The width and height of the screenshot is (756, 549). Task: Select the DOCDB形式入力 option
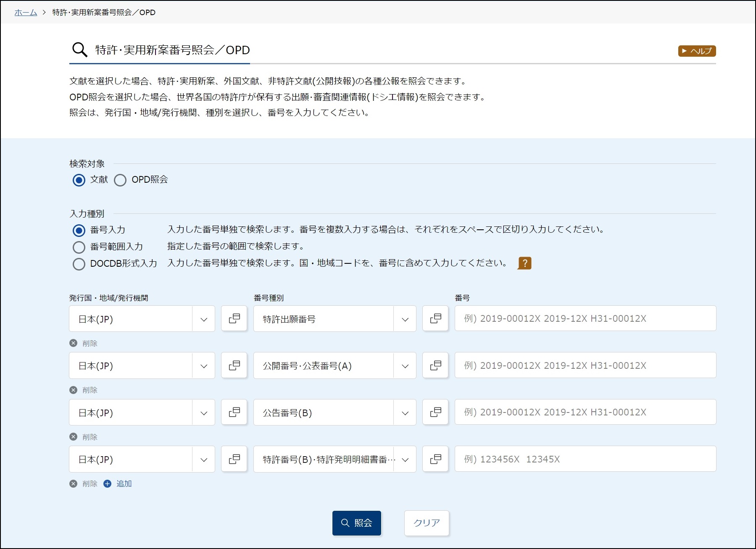point(79,264)
